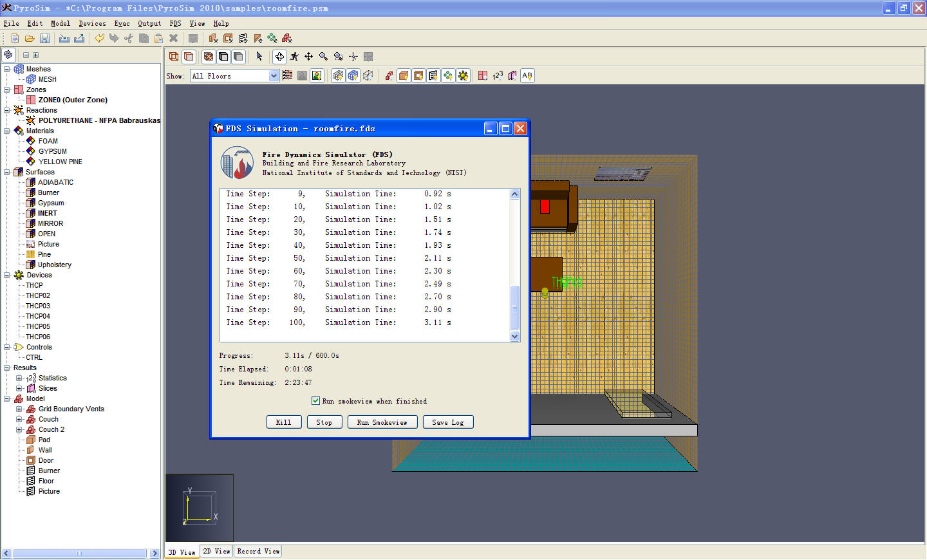Click the Export file toolbar icon

click(79, 39)
